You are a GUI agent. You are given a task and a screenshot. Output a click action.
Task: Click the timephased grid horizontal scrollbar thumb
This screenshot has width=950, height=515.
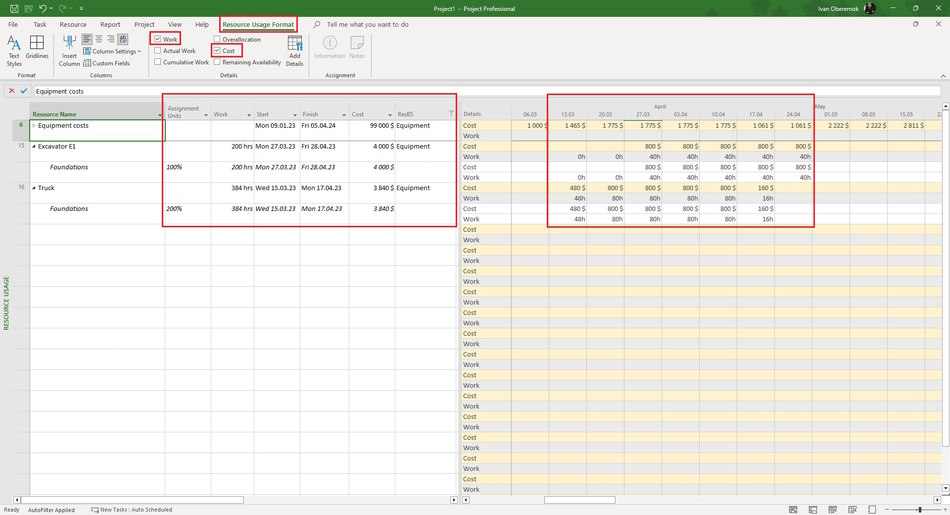(x=580, y=500)
